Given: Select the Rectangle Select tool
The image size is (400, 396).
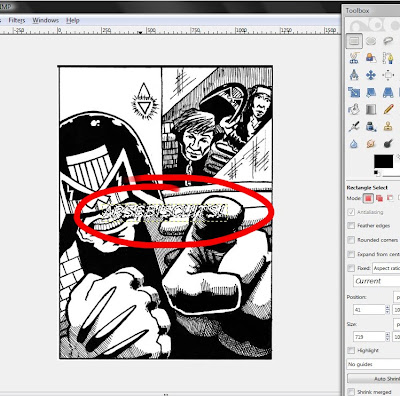Looking at the screenshot, I should coord(354,41).
